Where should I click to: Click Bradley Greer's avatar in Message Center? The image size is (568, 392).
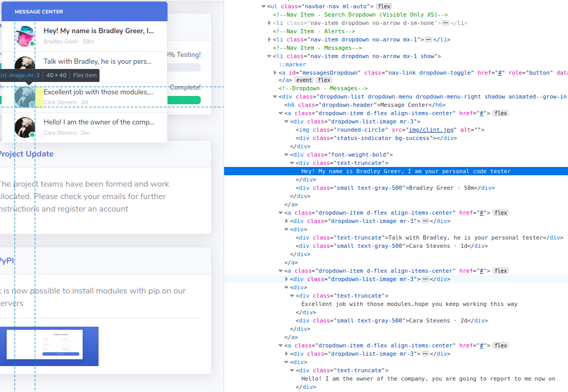click(x=24, y=36)
